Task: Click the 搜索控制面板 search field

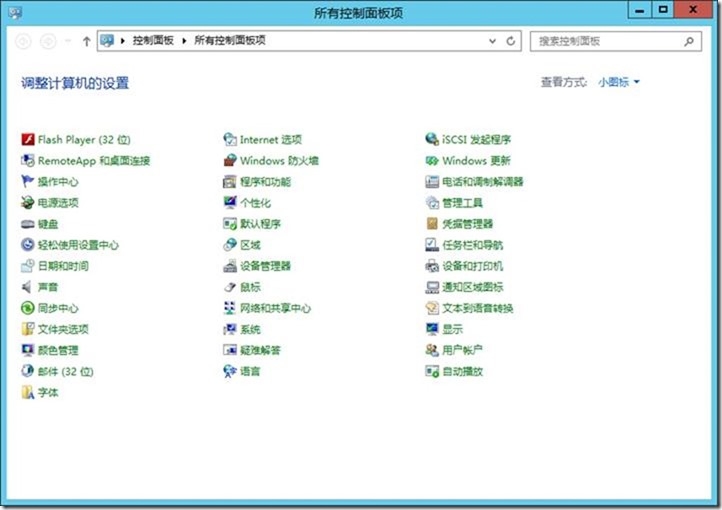Action: [x=616, y=41]
